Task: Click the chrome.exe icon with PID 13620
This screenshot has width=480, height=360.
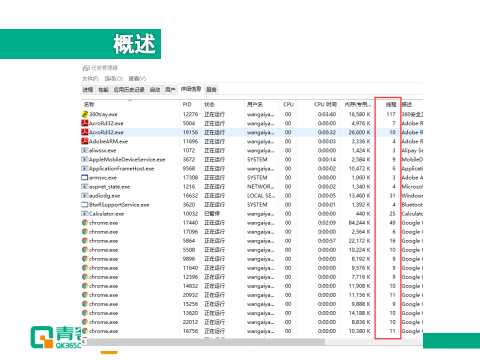Action: click(x=85, y=313)
